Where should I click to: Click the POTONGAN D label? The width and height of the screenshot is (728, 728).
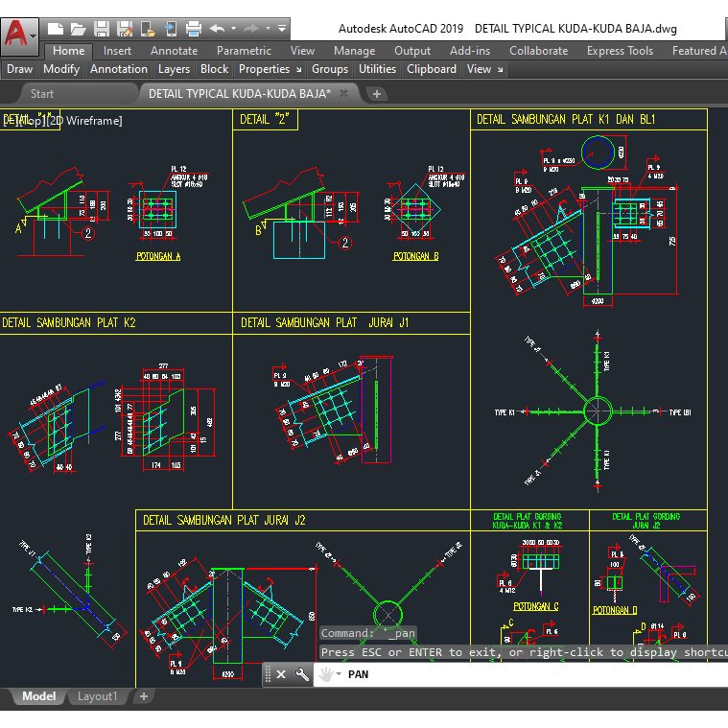pyautogui.click(x=615, y=610)
